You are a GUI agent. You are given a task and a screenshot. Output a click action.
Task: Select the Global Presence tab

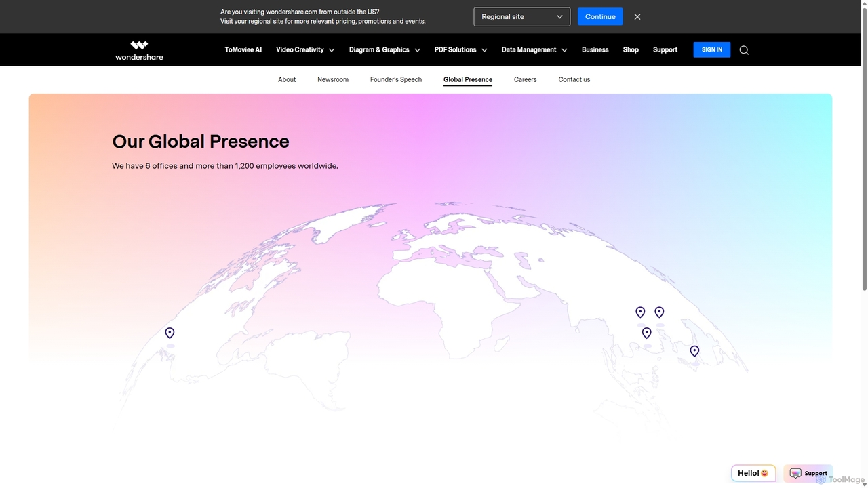468,80
